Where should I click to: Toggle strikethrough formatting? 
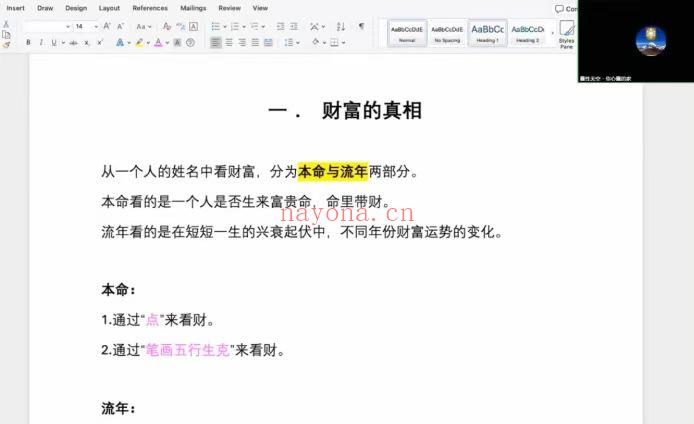tap(73, 42)
